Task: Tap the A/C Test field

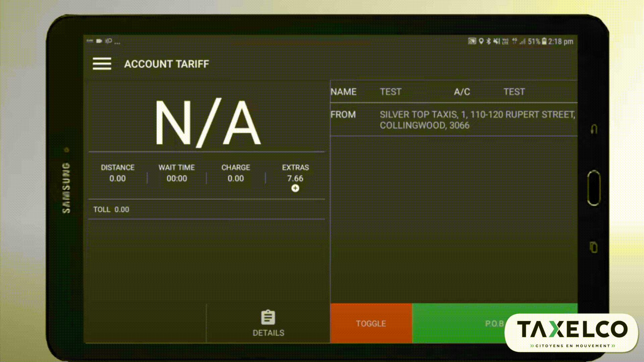Action: tap(514, 92)
